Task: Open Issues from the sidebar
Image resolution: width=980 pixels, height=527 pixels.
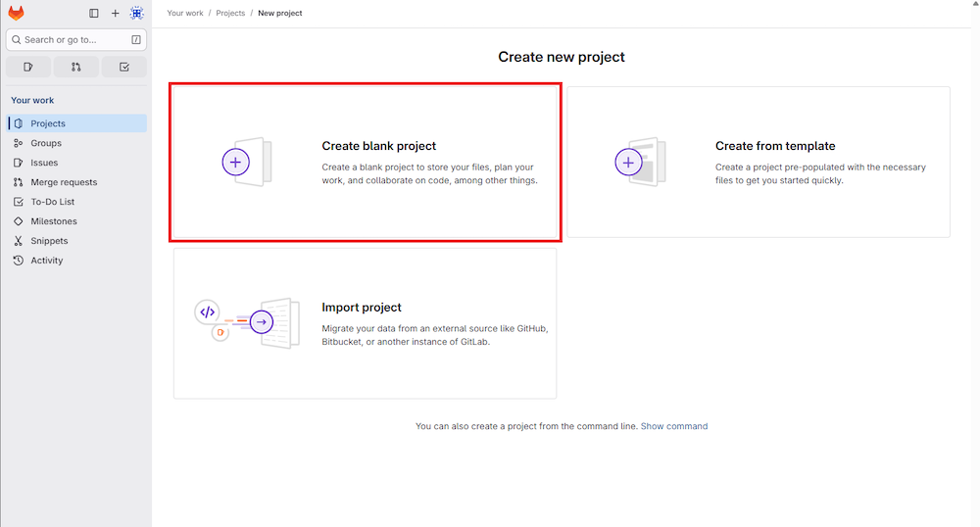Action: click(76, 163)
